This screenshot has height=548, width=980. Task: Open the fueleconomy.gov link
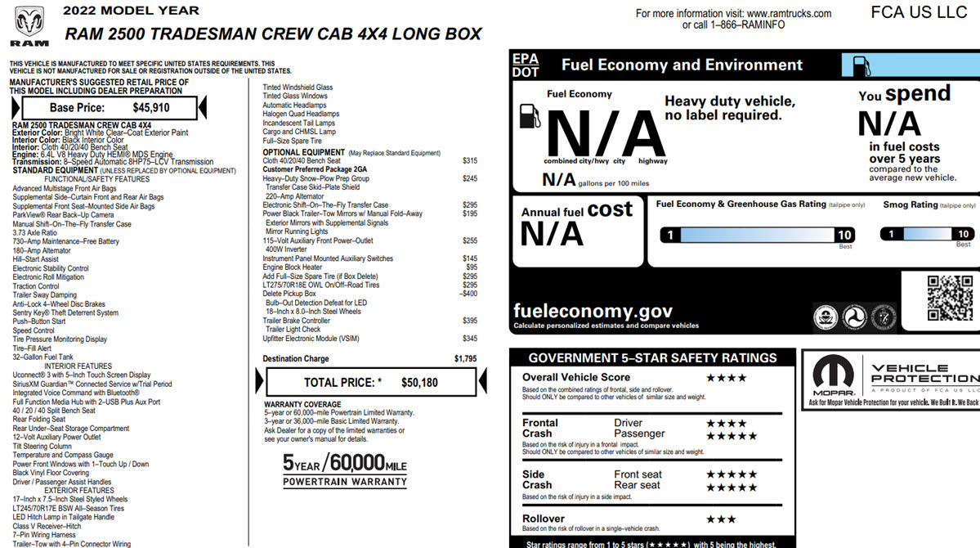(x=593, y=311)
